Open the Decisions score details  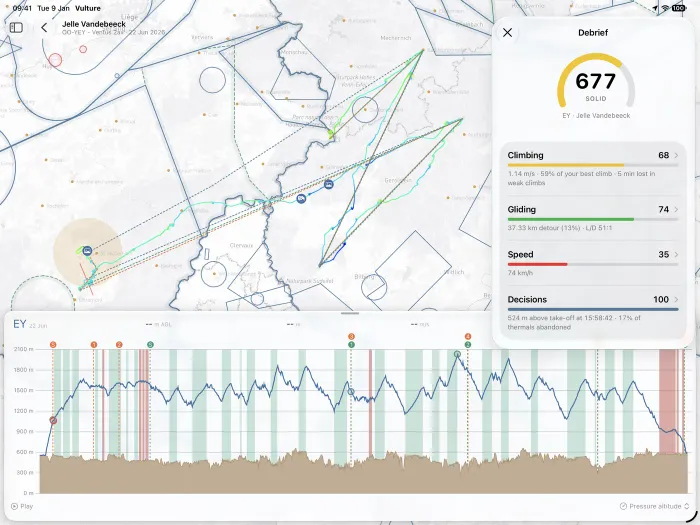tap(593, 313)
